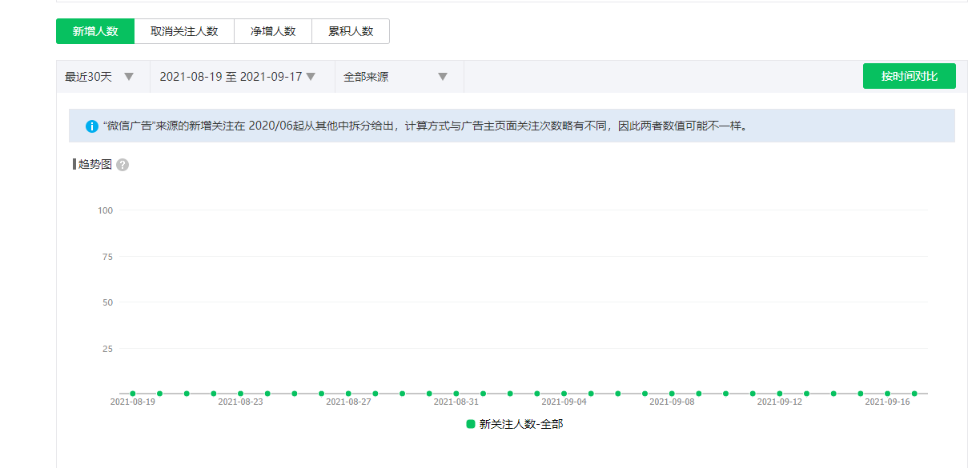Switch to the 新增人数 tab
Screen dimensions: 980x468
[95, 31]
